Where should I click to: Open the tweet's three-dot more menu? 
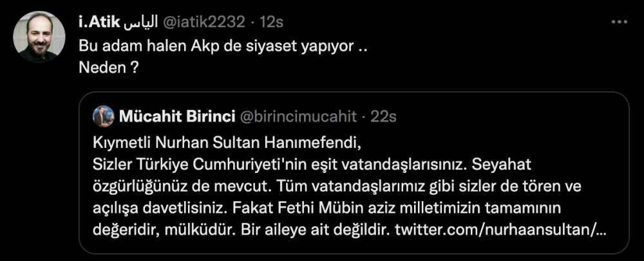[619, 22]
